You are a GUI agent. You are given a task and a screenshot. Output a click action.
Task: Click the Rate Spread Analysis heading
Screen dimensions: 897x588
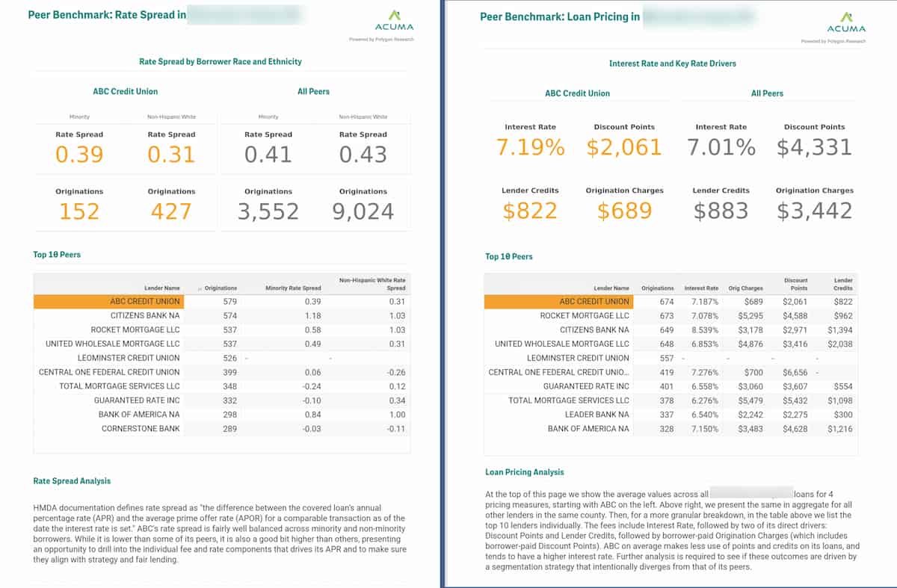tap(73, 481)
